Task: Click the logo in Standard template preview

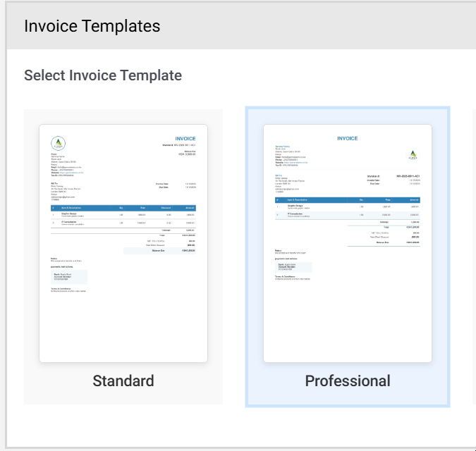Action: coord(58,143)
